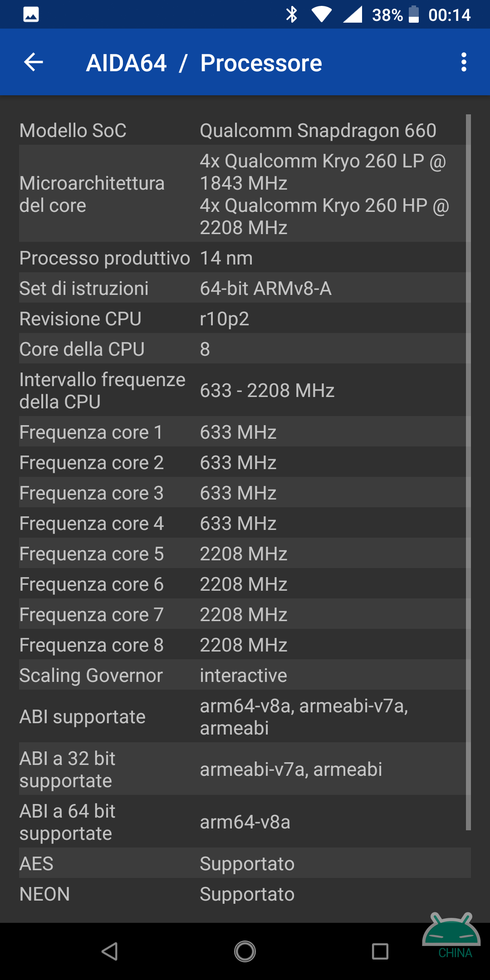This screenshot has width=490, height=980.
Task: Tap the battery indicator icon
Action: [413, 14]
